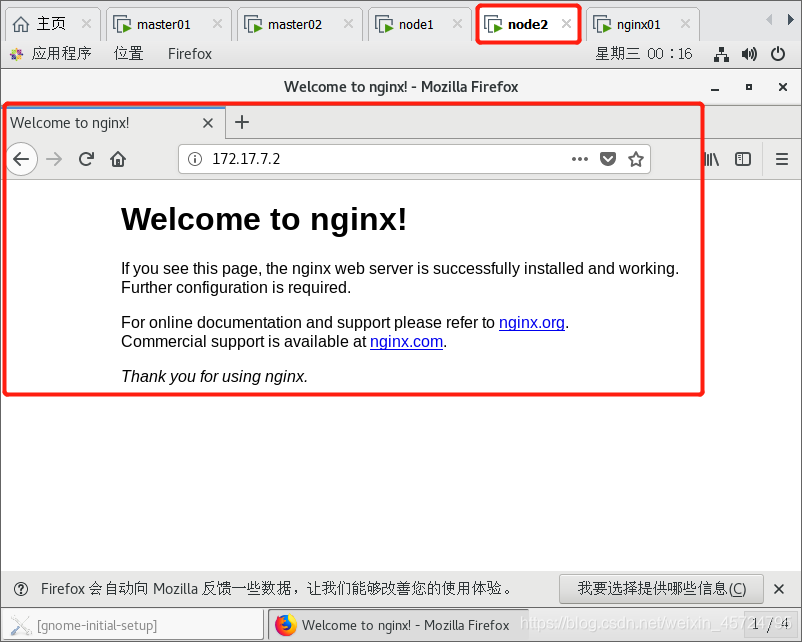Switch to Firefox window in taskbar

(399, 625)
